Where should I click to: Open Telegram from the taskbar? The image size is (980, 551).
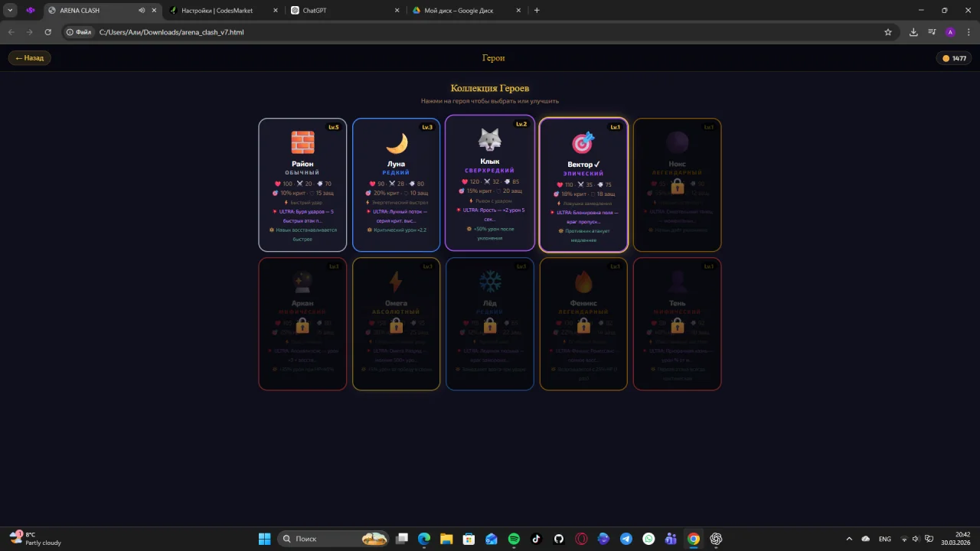point(626,539)
